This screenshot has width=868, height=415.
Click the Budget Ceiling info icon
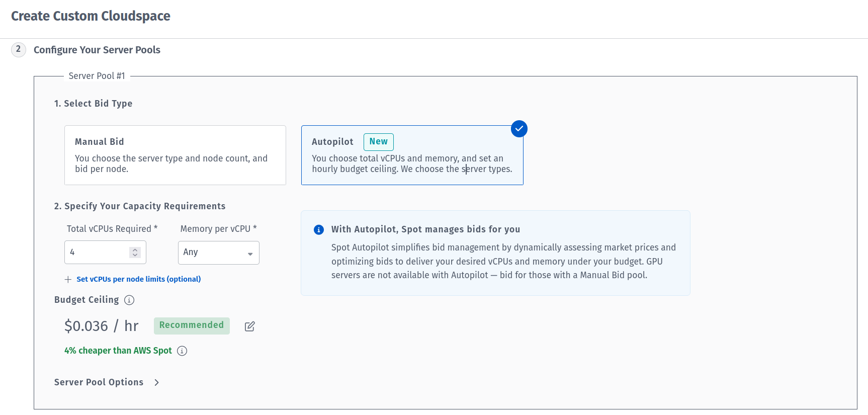tap(129, 300)
